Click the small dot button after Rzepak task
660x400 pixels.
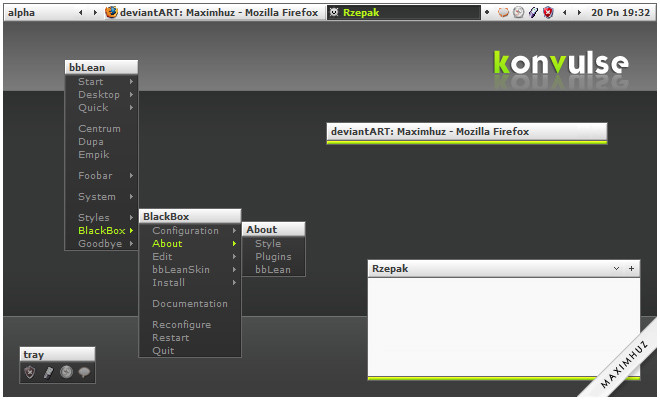click(487, 12)
